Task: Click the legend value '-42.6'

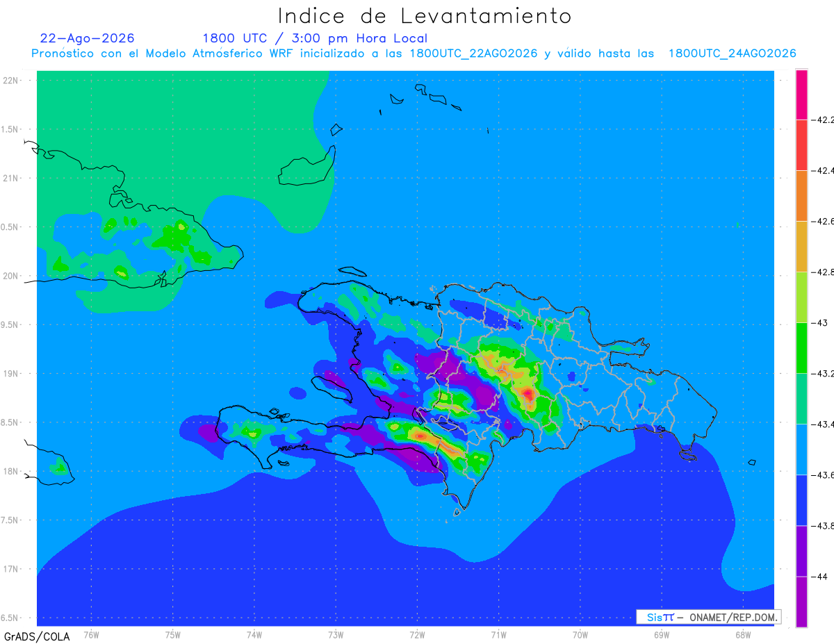Action: (824, 221)
